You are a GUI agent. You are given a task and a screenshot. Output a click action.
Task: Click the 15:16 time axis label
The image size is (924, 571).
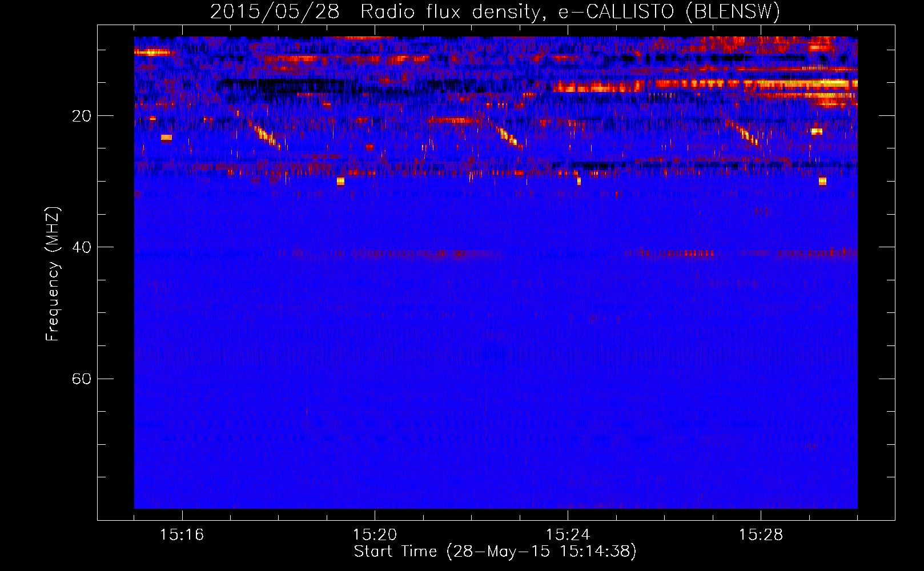click(182, 535)
